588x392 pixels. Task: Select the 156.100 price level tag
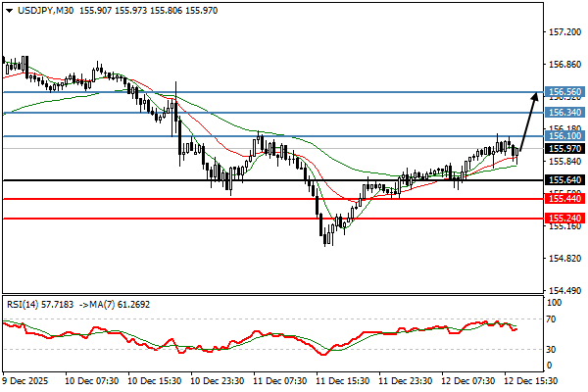pyautogui.click(x=563, y=136)
